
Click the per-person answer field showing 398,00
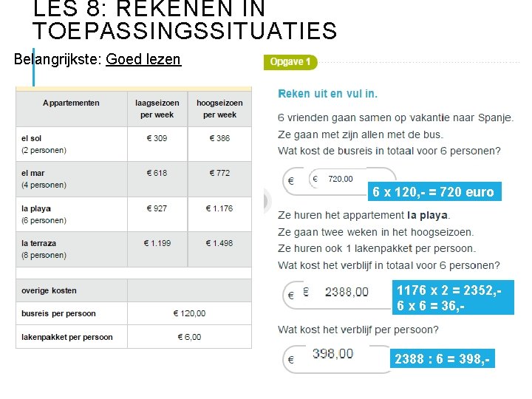pos(332,354)
